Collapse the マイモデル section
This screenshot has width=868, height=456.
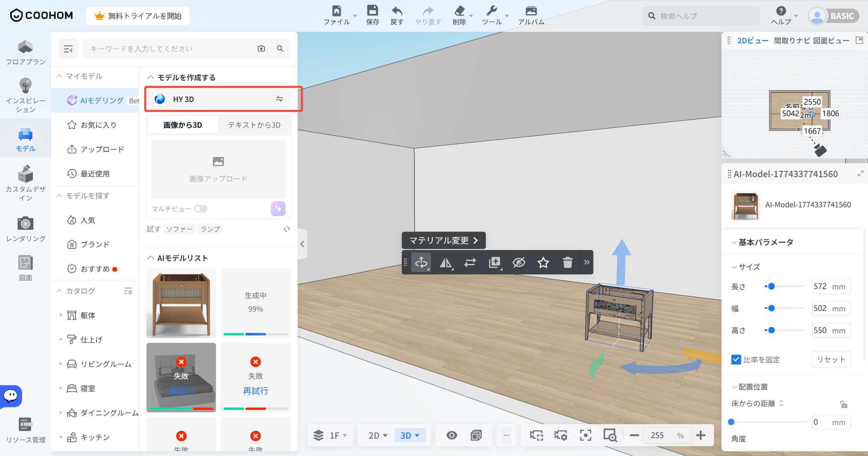pyautogui.click(x=59, y=76)
